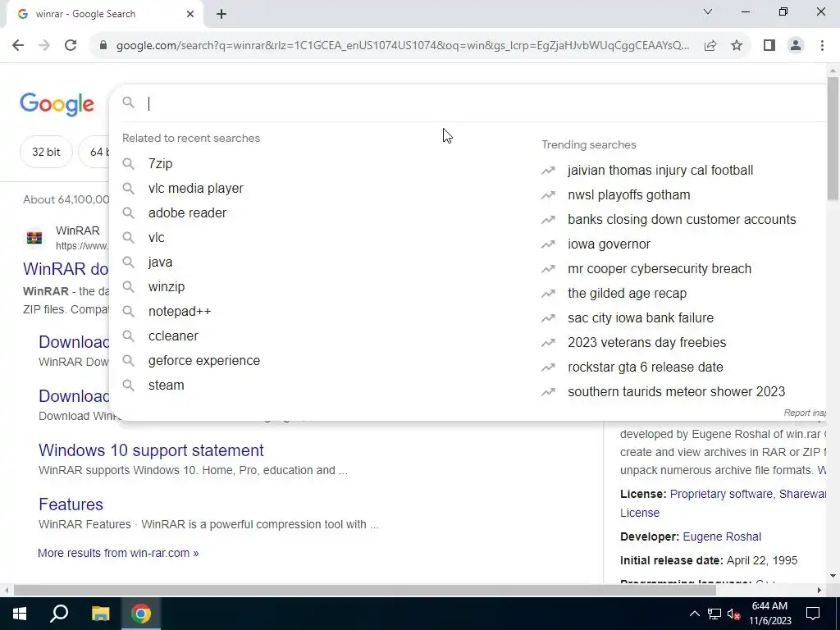Click the browser back arrow
The image size is (840, 630).
coord(18,46)
